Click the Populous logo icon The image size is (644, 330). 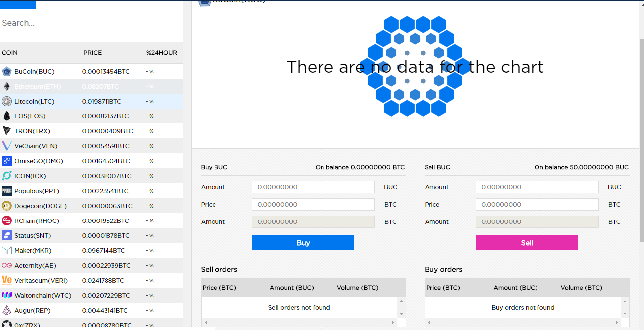pos(7,191)
